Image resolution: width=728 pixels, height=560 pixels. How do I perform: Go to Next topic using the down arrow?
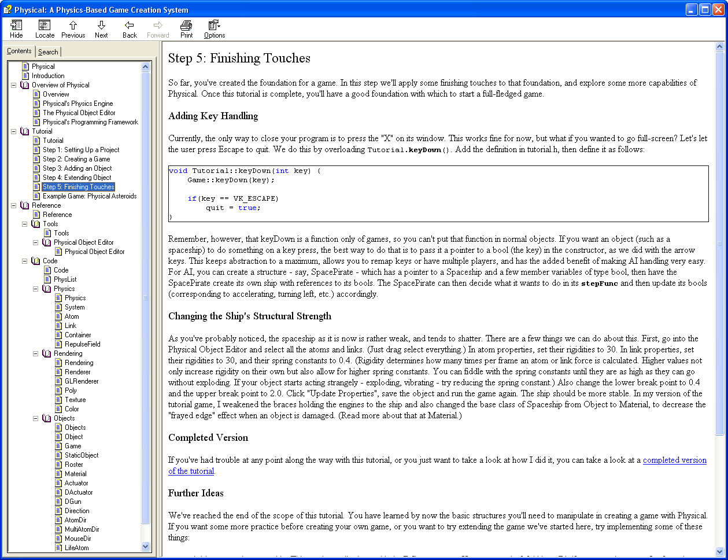(x=101, y=25)
